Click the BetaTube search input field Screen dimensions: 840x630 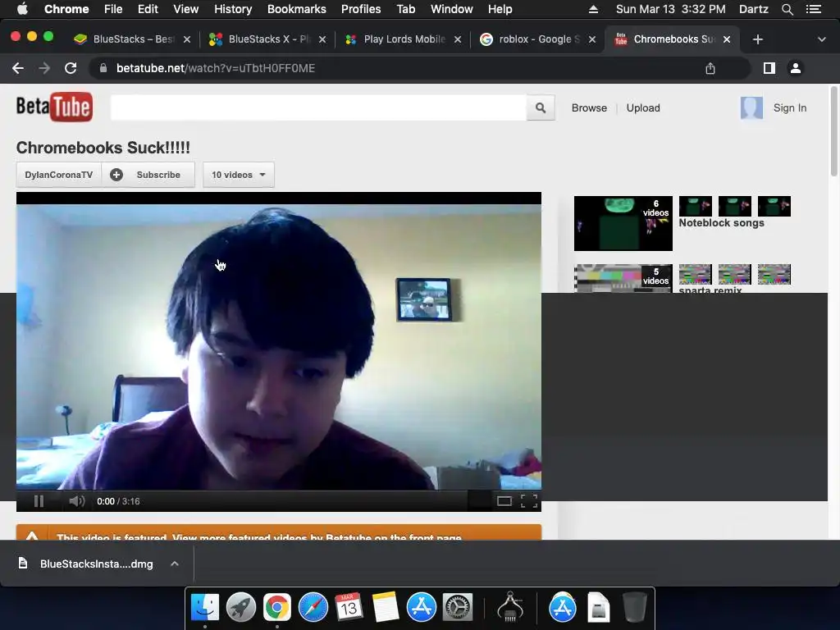319,107
